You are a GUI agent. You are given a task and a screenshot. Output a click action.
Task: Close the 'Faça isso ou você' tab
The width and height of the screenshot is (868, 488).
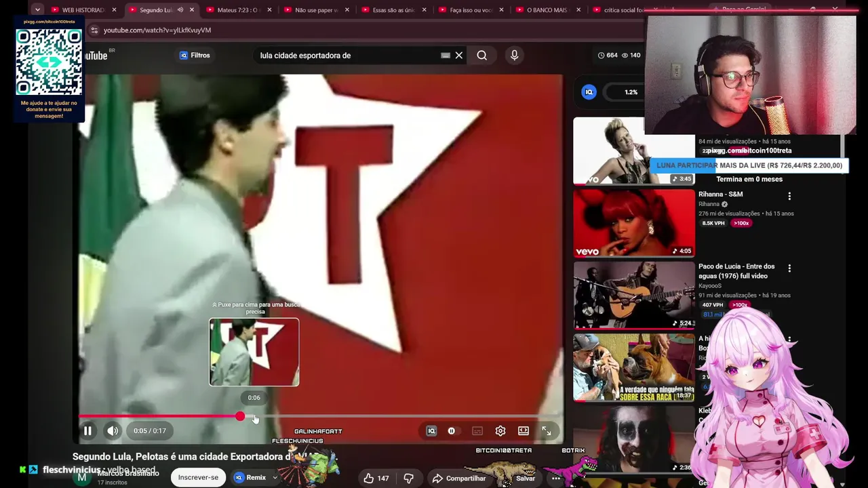[x=501, y=10]
